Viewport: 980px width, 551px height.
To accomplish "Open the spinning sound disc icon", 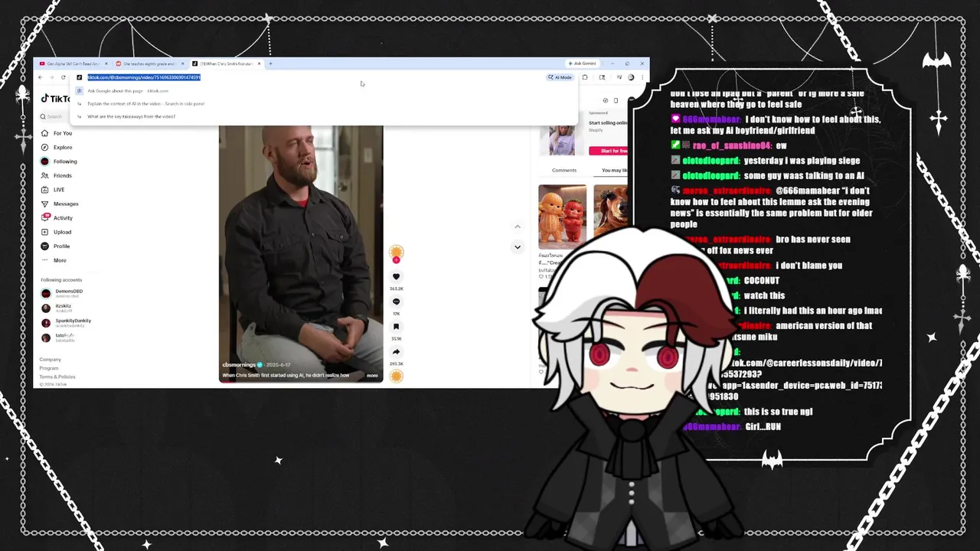I will [396, 376].
